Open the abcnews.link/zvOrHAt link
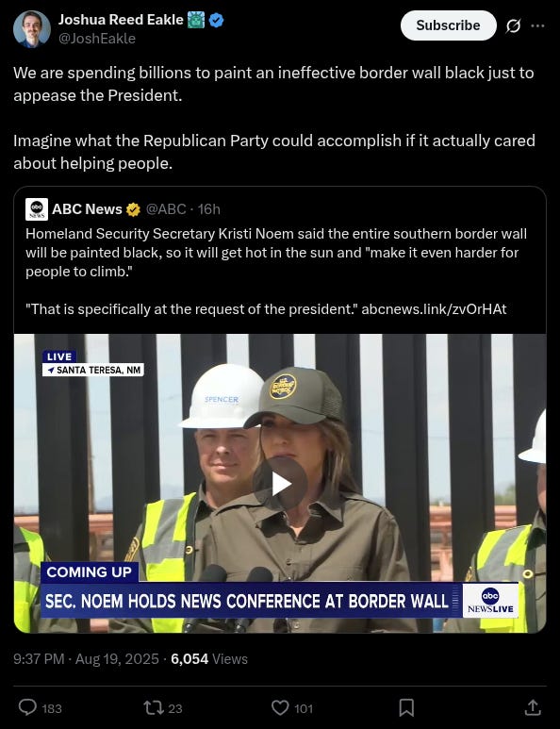This screenshot has height=729, width=560. pyautogui.click(x=434, y=309)
